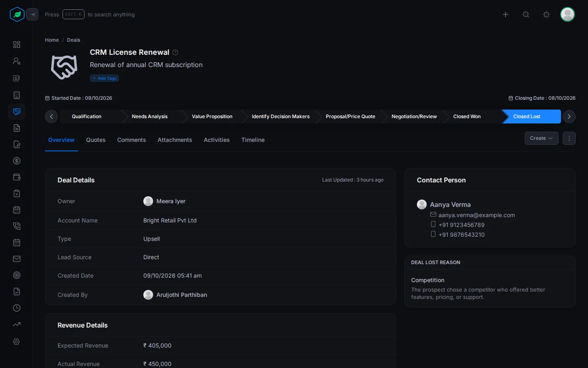Expand the Create dropdown button
The height and width of the screenshot is (368, 588).
coord(541,138)
